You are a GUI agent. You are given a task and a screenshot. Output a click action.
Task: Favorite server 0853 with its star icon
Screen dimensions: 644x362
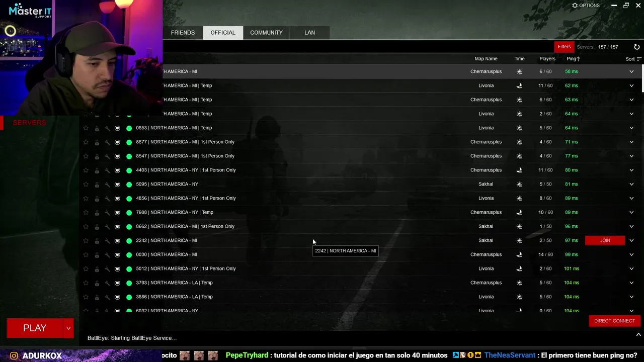[x=86, y=128]
